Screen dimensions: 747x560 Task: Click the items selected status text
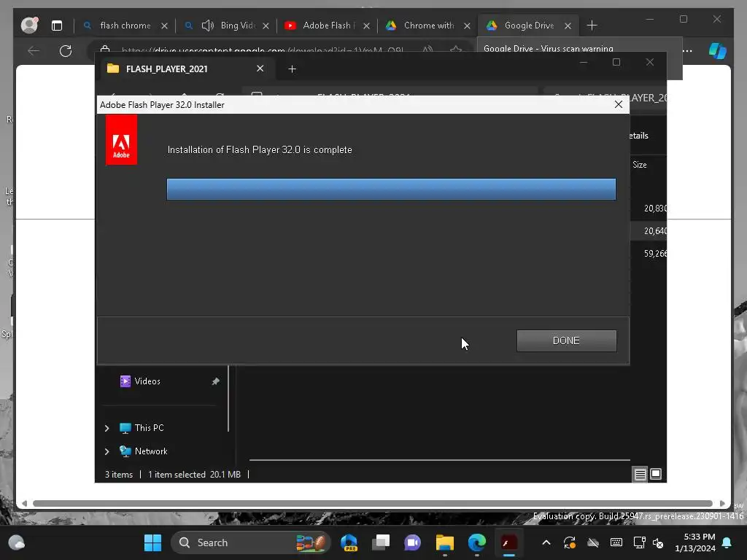pos(194,474)
